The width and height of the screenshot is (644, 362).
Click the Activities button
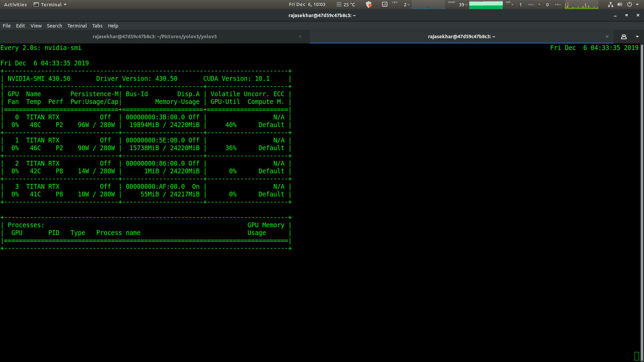coord(15,5)
